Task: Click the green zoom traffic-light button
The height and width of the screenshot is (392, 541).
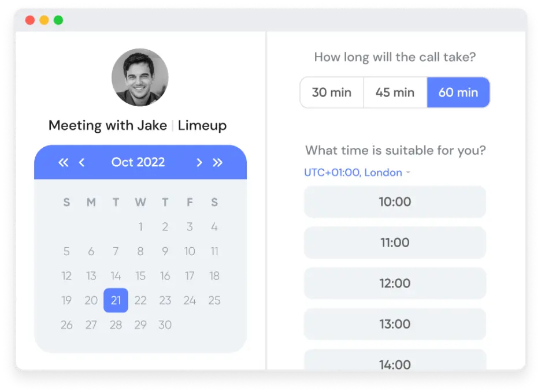Action: (x=57, y=19)
